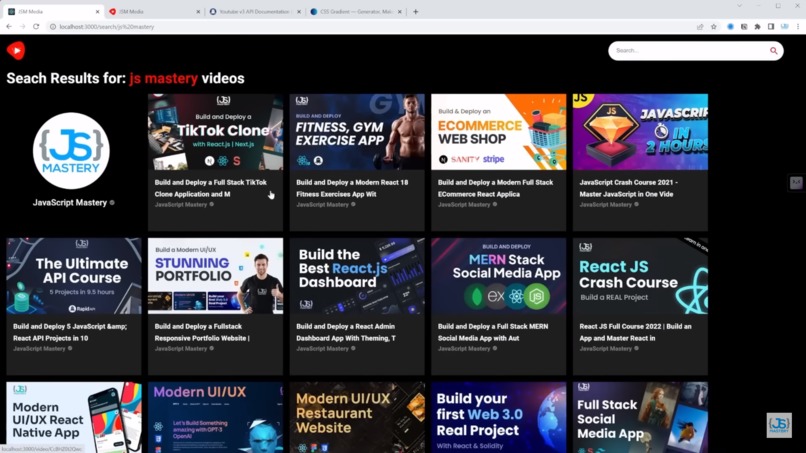Screen dimensions: 806x453
Task: Click the localhost address bar URL
Action: tap(106, 27)
